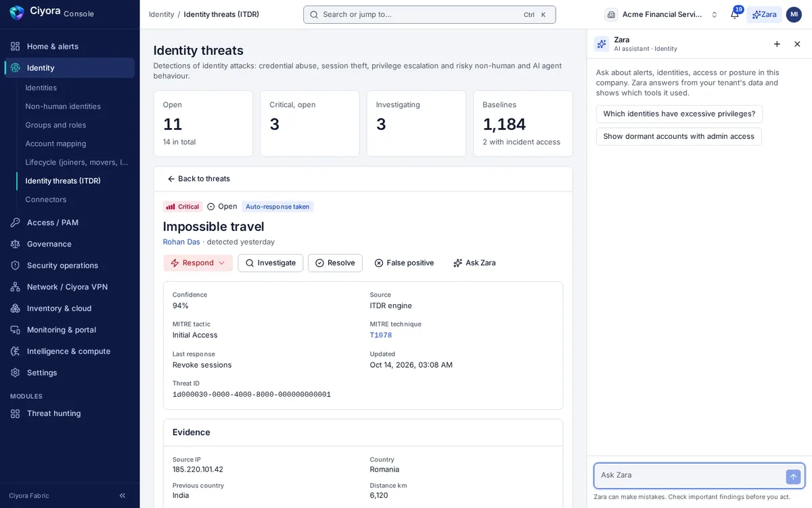Open Monitoring & portal section

70,330
